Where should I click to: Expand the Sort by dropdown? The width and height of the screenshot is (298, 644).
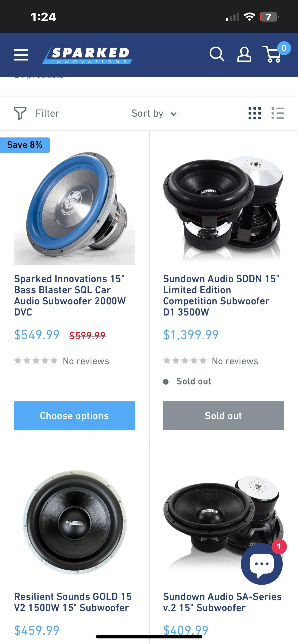pos(154,114)
